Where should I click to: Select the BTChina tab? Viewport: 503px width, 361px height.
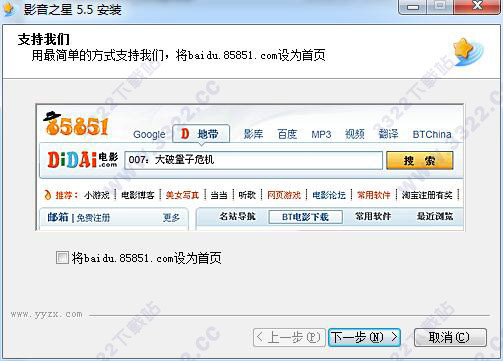point(432,134)
